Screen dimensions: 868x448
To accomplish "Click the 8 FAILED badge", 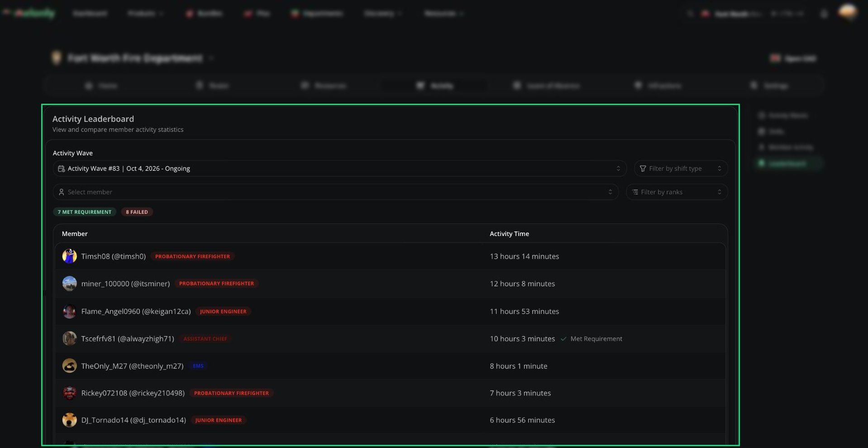I will point(137,212).
